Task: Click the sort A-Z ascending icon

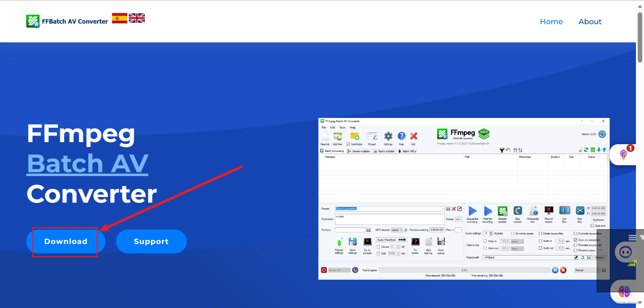Action: click(515, 150)
